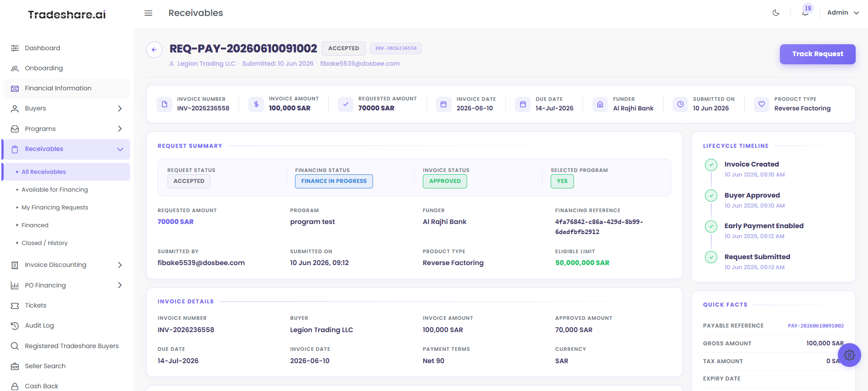Go back using the arrow button
868x391 pixels.
tap(154, 50)
